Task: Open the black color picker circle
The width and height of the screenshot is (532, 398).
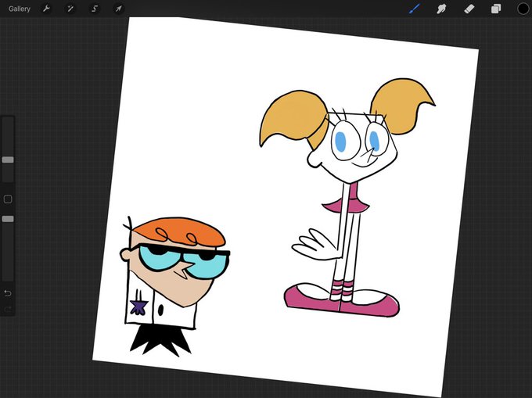Action: coord(523,9)
